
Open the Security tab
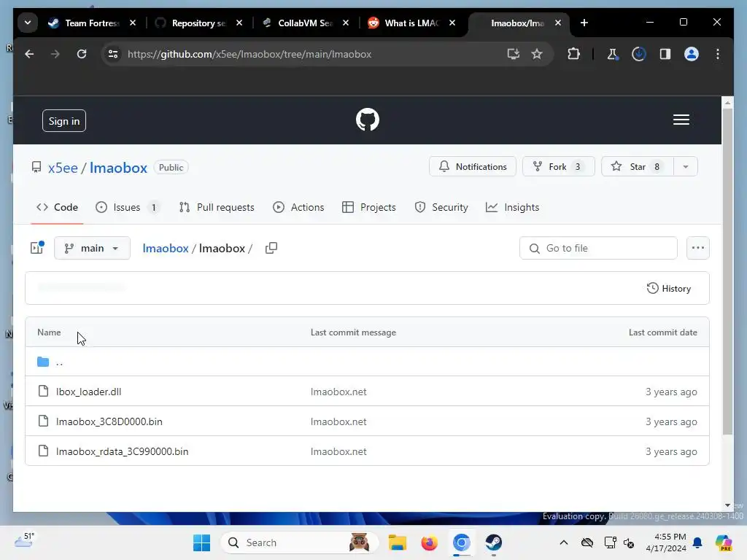[441, 207]
